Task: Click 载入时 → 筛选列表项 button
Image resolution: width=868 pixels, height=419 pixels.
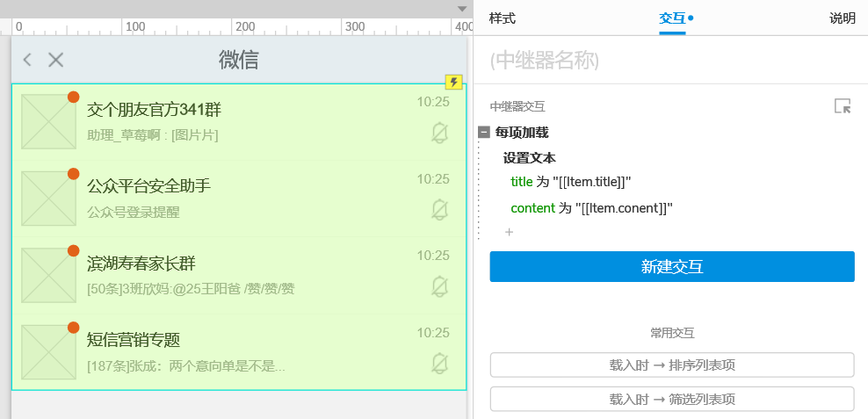Action: click(x=672, y=399)
